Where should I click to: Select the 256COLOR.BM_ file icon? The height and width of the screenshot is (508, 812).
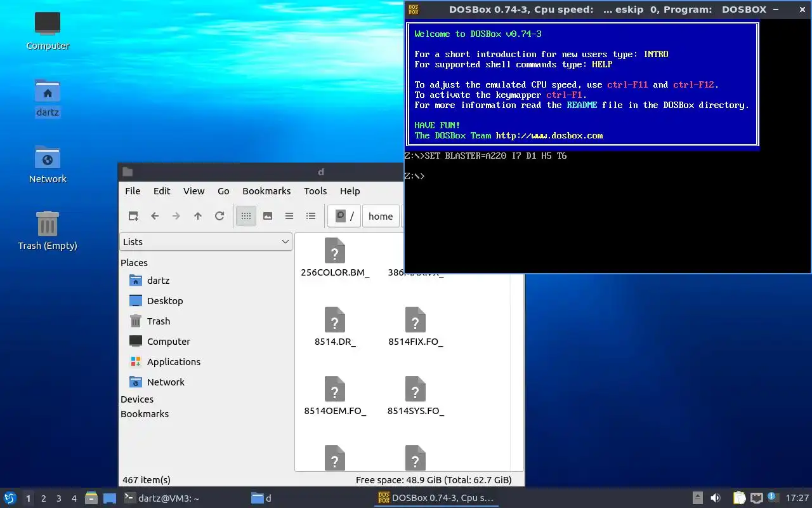tap(335, 250)
